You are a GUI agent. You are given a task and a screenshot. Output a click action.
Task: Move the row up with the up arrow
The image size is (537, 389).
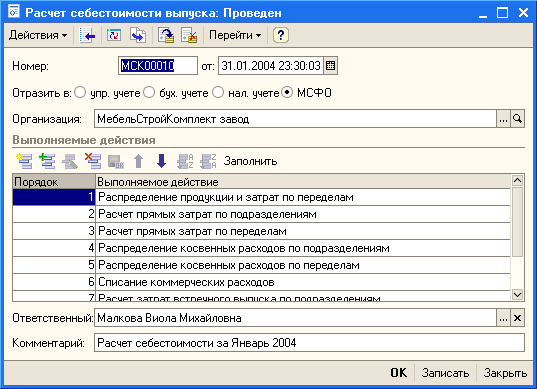coord(139,161)
